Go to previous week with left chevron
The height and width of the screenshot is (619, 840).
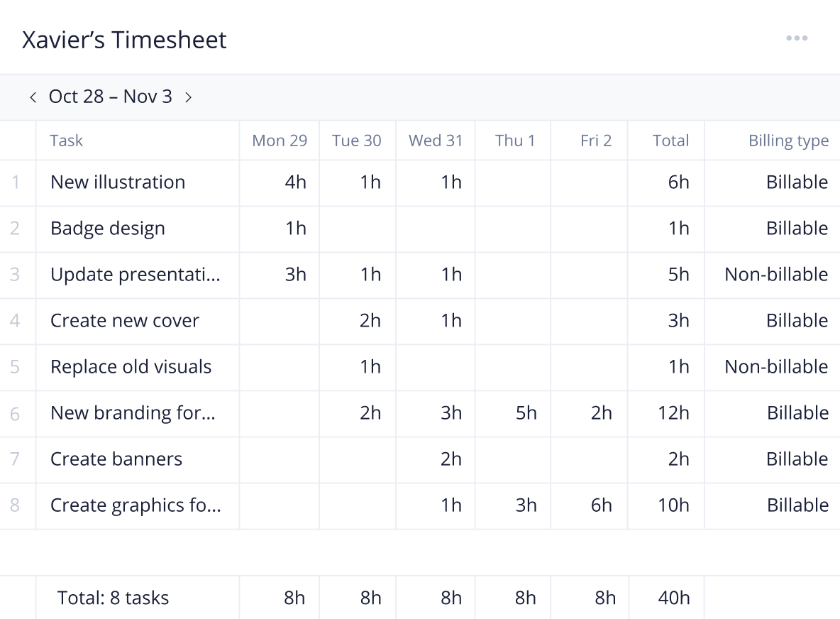33,97
